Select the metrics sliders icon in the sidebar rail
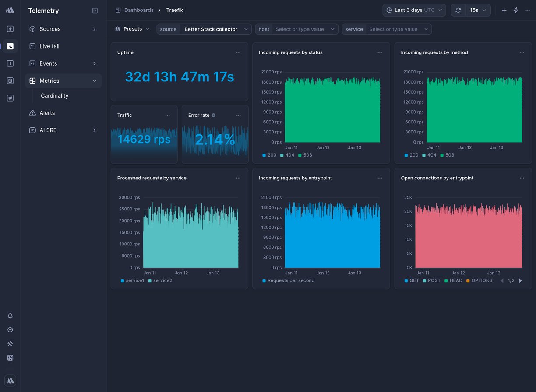Screen dimensions: 536x392 tap(10, 98)
